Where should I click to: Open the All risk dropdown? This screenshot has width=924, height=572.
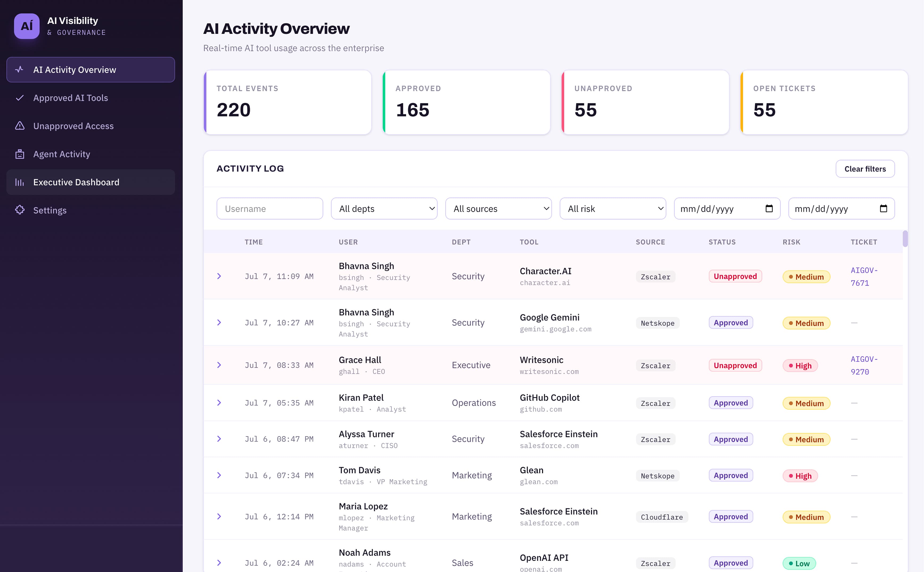tap(613, 209)
